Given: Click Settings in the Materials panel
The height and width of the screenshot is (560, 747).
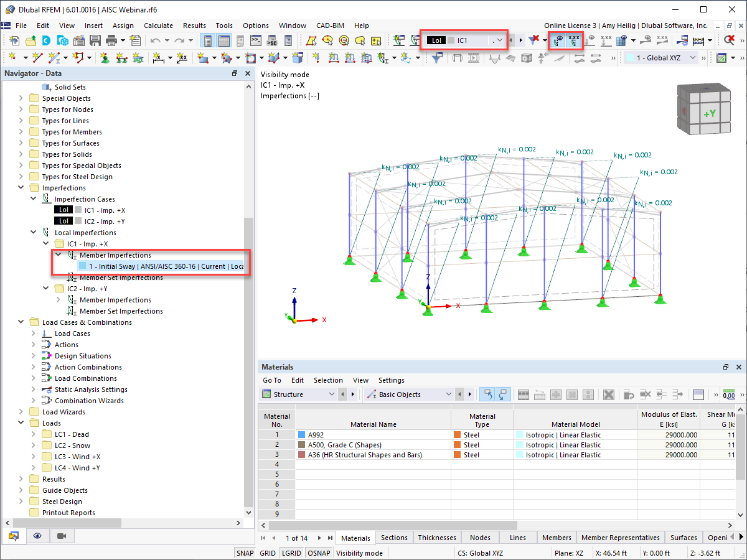Looking at the screenshot, I should [x=392, y=380].
